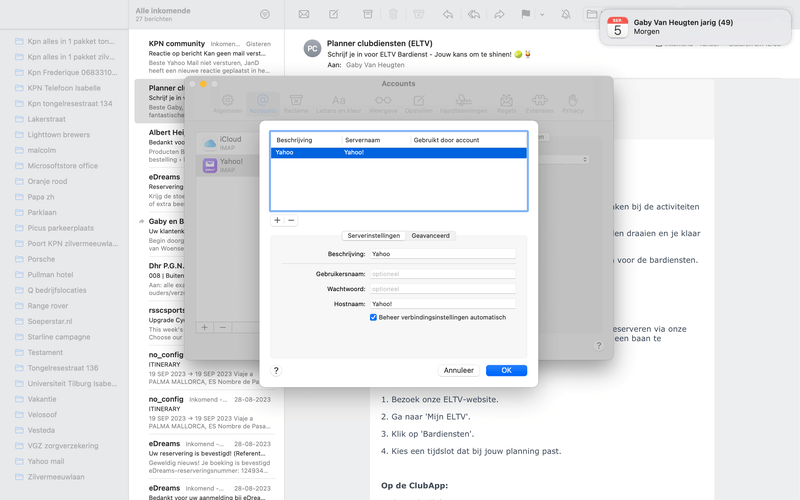Click the help button in server dialog
This screenshot has width=800, height=500.
[x=276, y=370]
